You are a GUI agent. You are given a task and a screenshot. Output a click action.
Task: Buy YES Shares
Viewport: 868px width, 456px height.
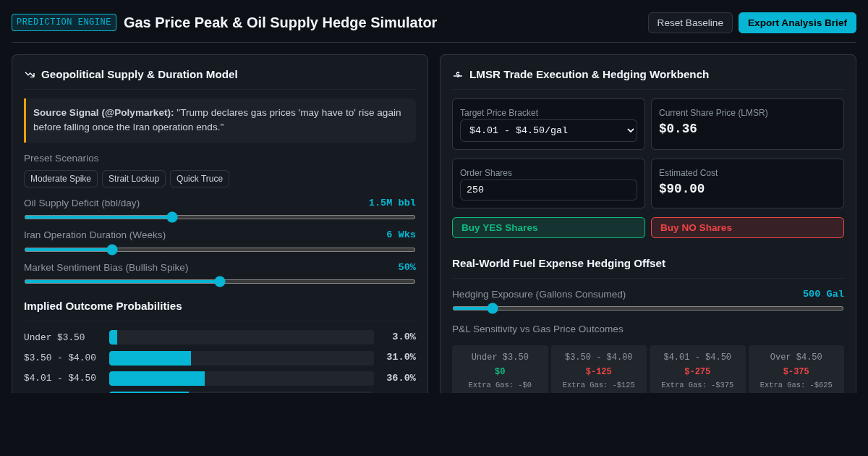pos(548,227)
